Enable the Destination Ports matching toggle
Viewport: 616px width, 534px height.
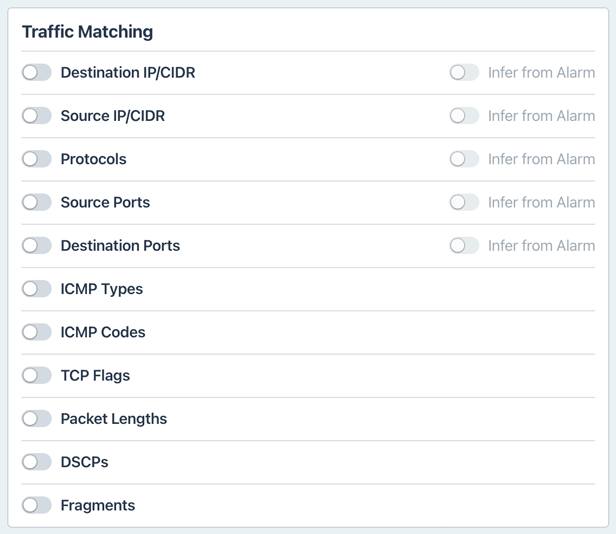(x=37, y=245)
